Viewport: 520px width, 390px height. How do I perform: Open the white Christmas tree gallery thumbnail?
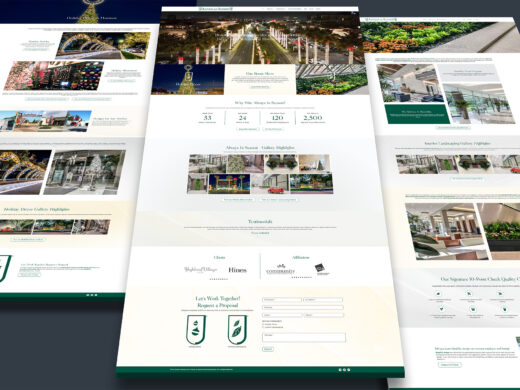click(x=246, y=164)
